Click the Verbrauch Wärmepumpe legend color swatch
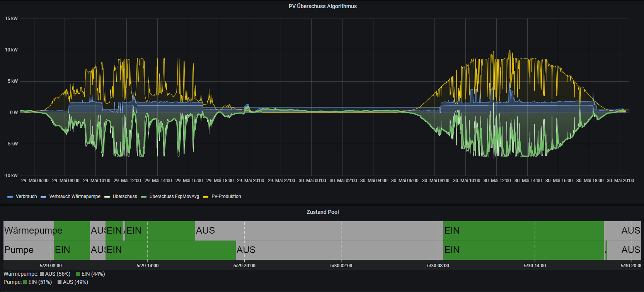This screenshot has height=292, width=644. pos(43,197)
